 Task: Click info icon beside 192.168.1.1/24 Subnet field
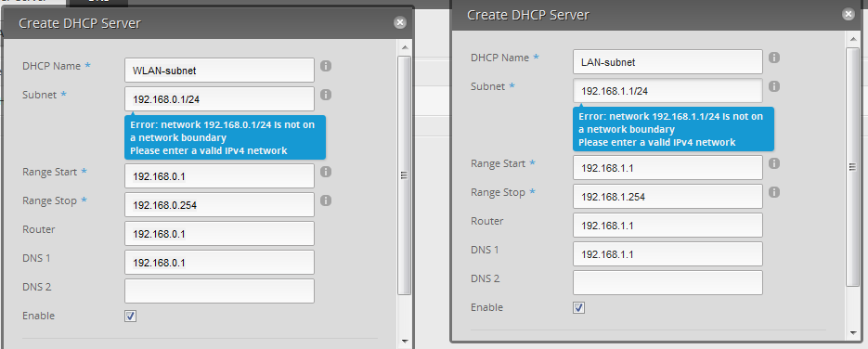(774, 86)
